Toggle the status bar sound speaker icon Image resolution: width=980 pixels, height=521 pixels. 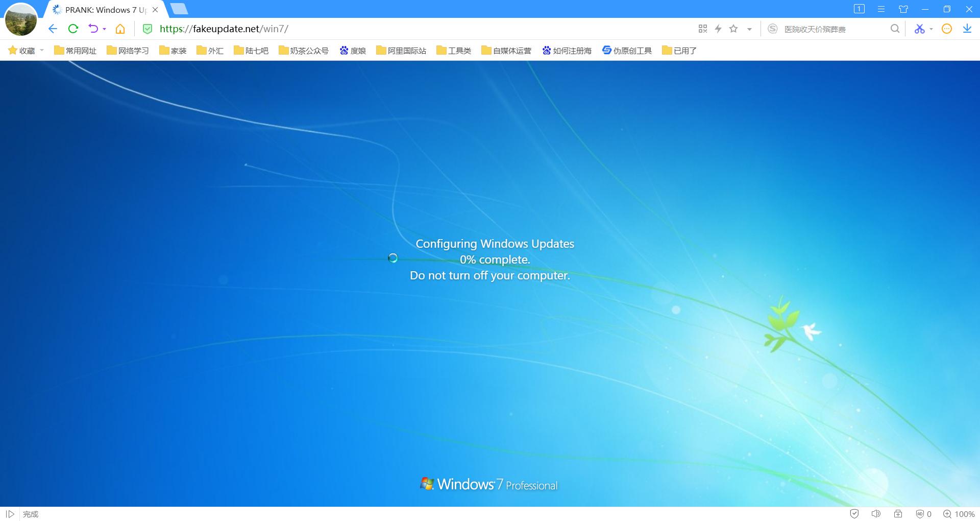tap(876, 514)
